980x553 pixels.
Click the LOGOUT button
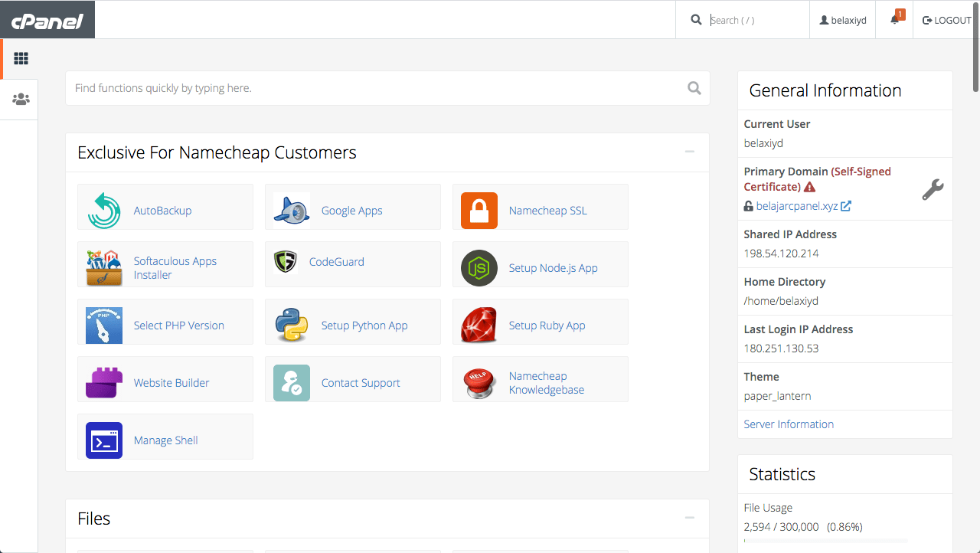946,19
